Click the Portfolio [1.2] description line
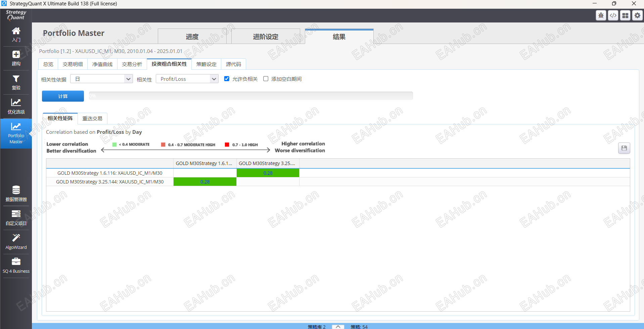Screen dimensions: 644x329 coord(111,51)
